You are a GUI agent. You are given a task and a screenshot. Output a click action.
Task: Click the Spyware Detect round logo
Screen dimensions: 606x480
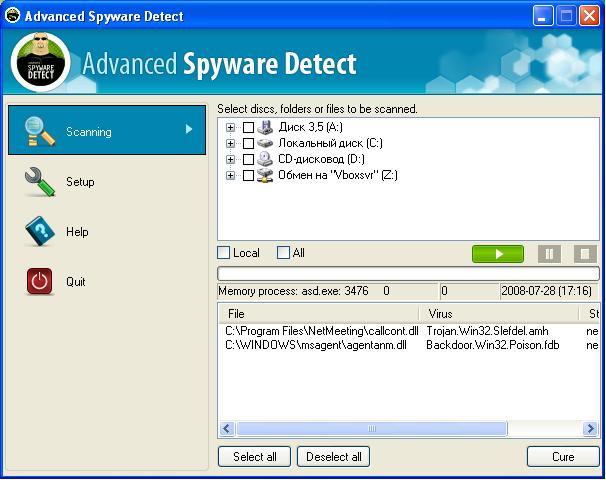[41, 62]
